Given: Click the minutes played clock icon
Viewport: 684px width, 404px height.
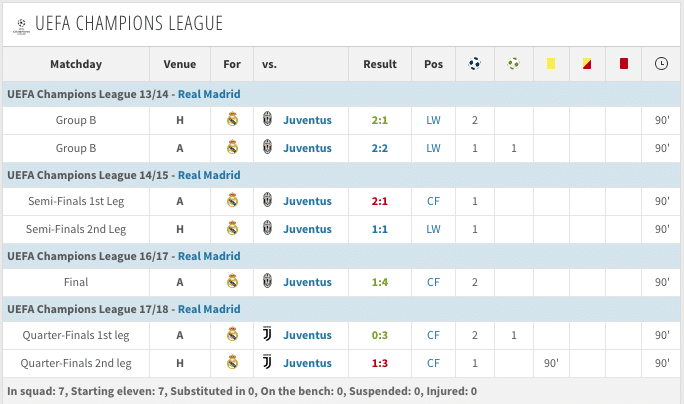Looking at the screenshot, I should [x=661, y=64].
